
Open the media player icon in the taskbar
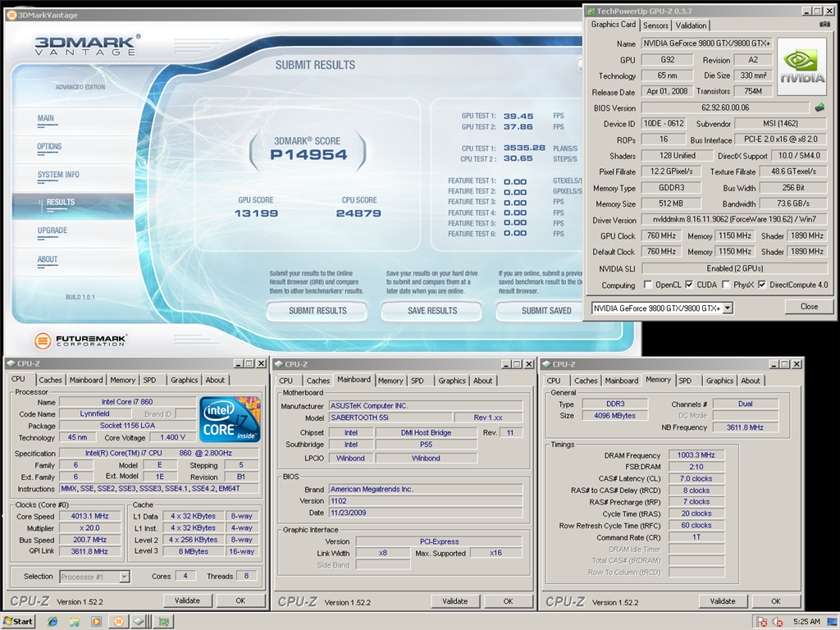click(97, 621)
